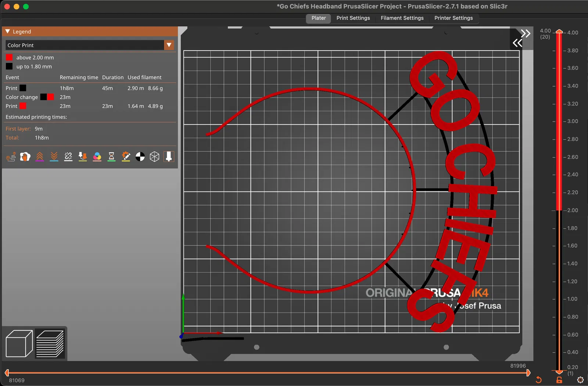Click top thumb of vertical layer slider
The height and width of the screenshot is (386, 588).
[559, 32]
